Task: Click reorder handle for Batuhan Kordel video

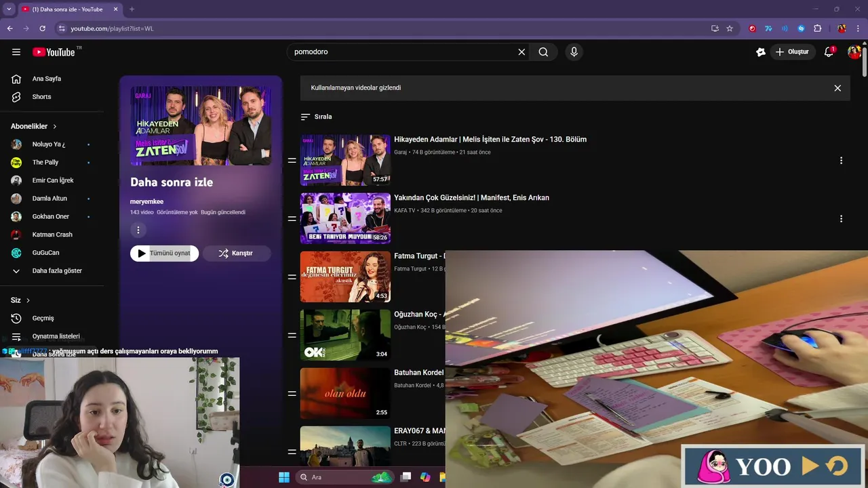Action: coord(292,394)
